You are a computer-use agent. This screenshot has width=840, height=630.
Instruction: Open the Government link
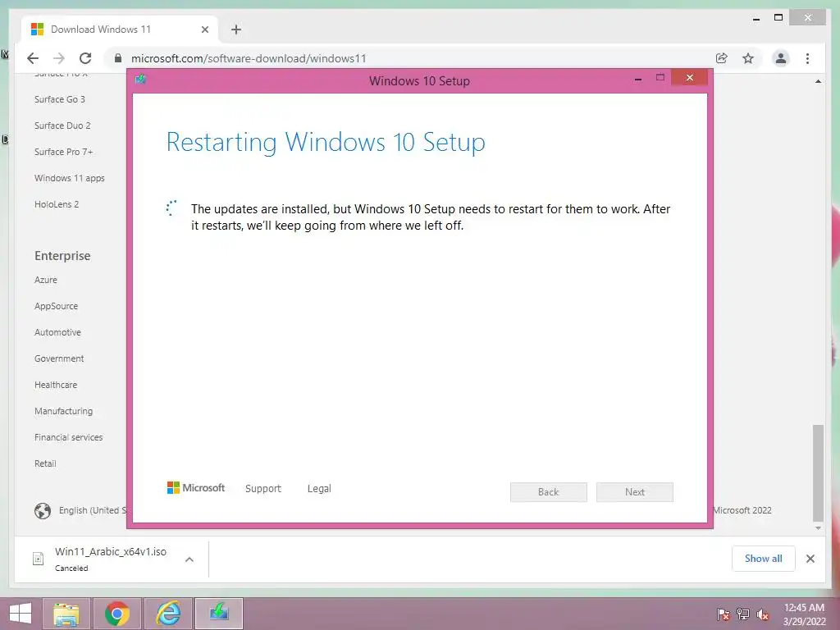click(x=59, y=358)
